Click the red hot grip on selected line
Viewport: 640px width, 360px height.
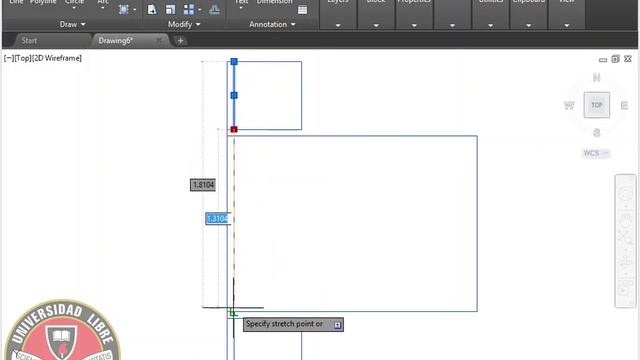[234, 129]
